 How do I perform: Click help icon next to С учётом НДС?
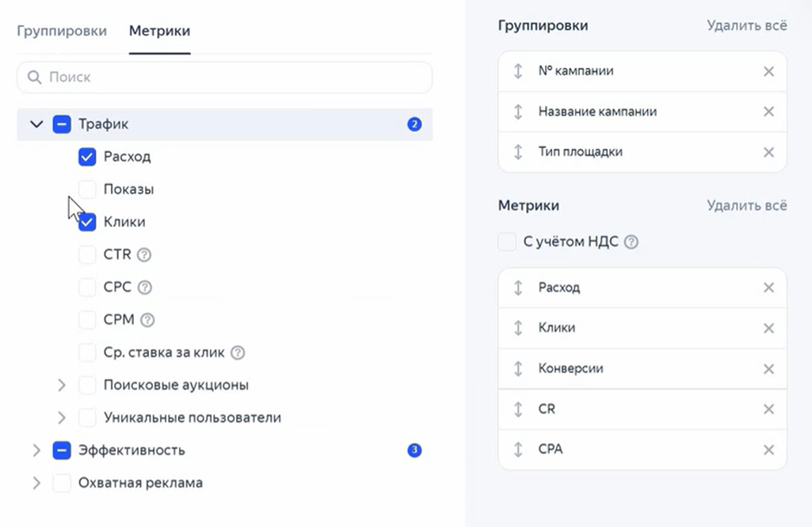[631, 242]
